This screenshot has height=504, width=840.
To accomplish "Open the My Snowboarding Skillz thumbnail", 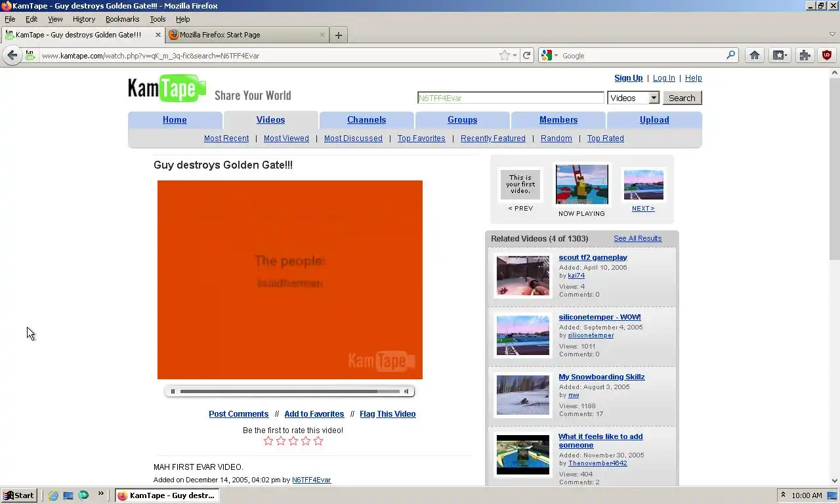I will [522, 395].
